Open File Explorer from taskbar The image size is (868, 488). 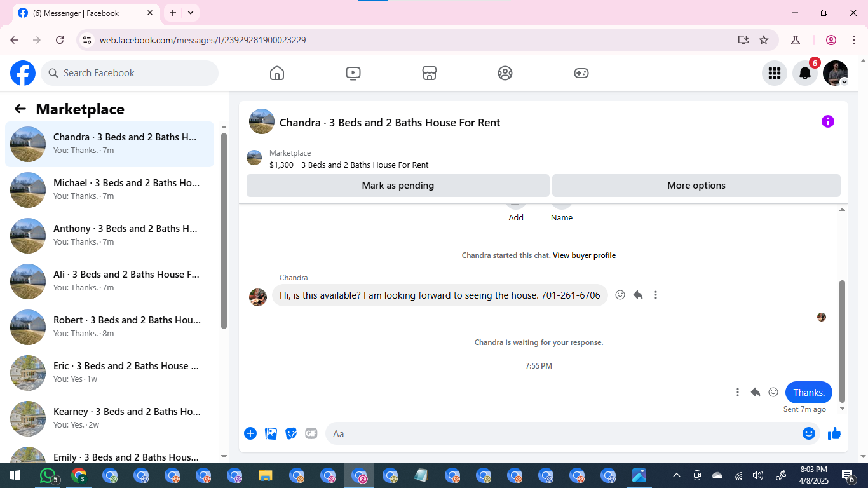click(266, 475)
